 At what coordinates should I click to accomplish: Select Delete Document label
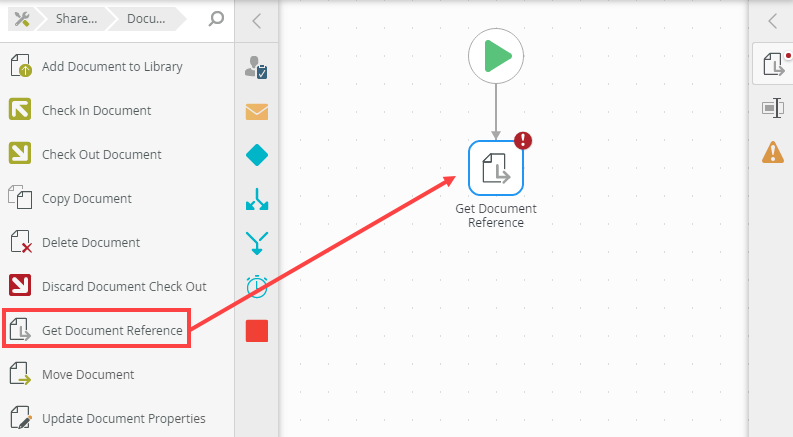pyautogui.click(x=91, y=242)
